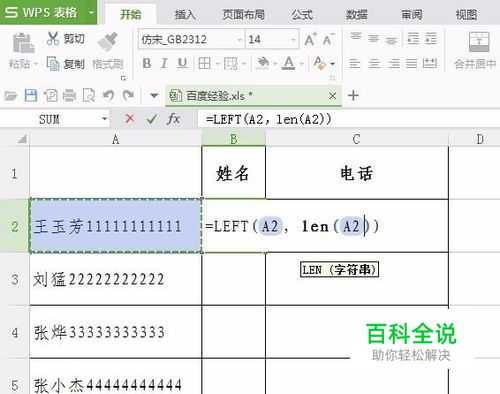Screen dimensions: 500x394
Task: Switch to the 公式 tab
Action: click(x=302, y=14)
